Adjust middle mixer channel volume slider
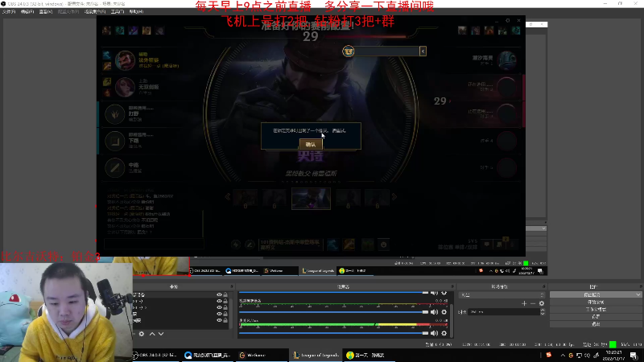This screenshot has height=362, width=644. (334, 312)
